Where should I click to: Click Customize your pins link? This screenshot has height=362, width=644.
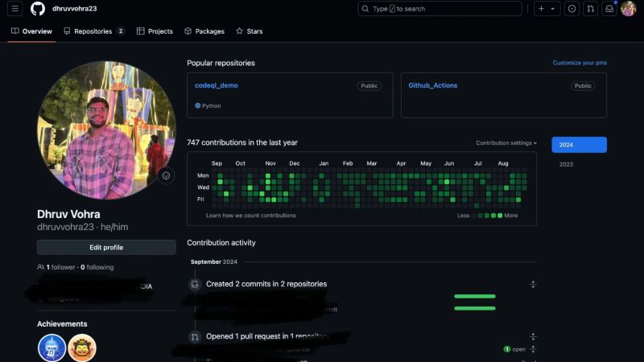pos(580,63)
